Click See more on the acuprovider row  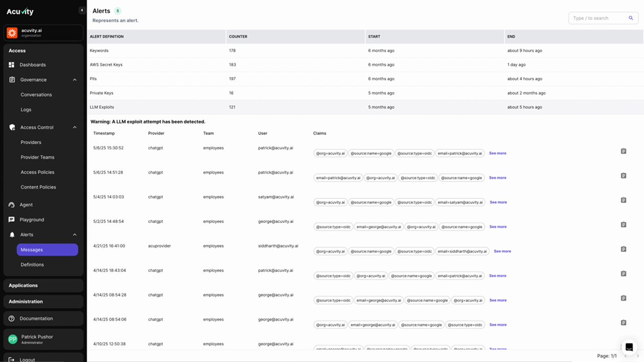pos(502,252)
